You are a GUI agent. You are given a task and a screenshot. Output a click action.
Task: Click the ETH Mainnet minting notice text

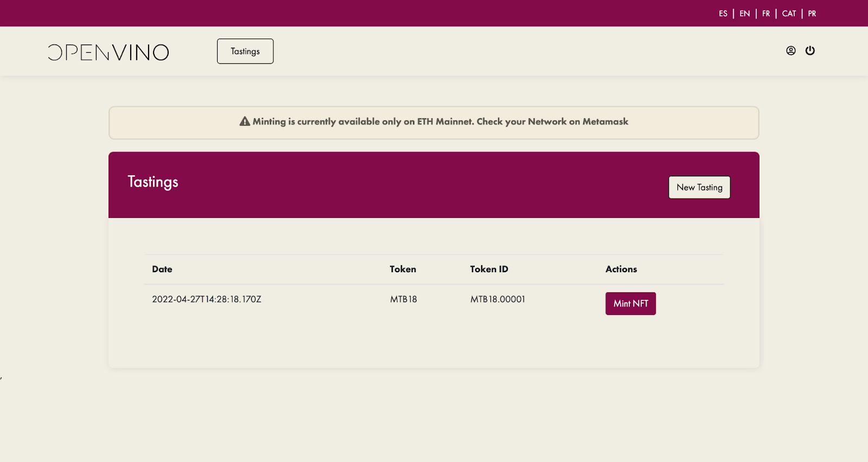441,121
